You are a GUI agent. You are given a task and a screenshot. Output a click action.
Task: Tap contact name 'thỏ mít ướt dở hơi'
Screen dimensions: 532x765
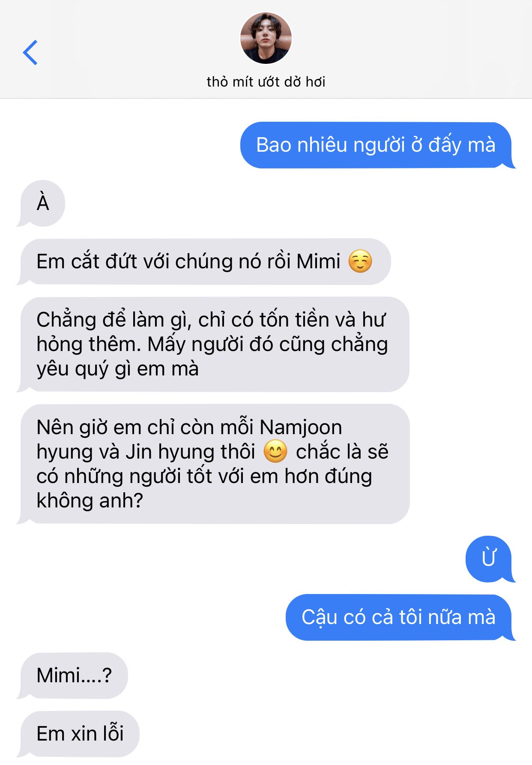pos(266,81)
